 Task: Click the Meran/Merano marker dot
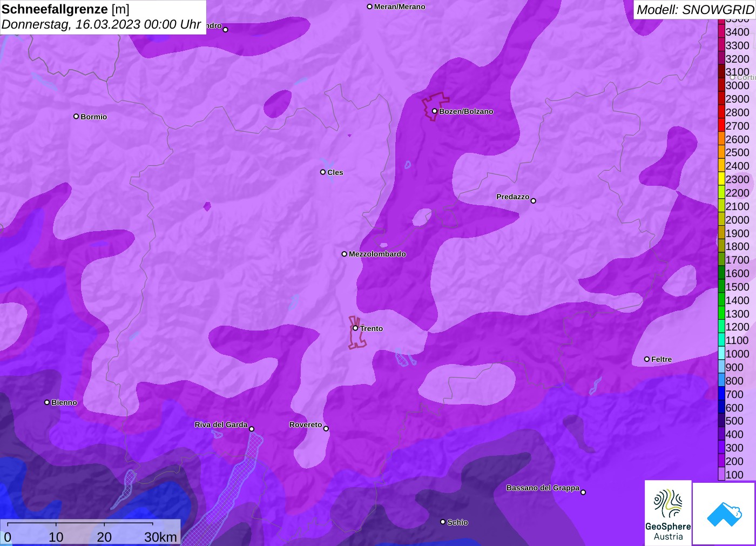370,6
